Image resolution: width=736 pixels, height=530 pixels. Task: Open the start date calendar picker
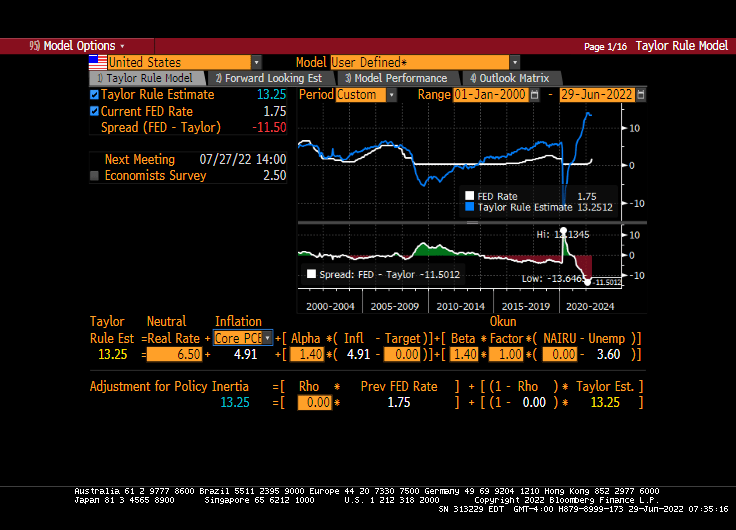pyautogui.click(x=534, y=95)
